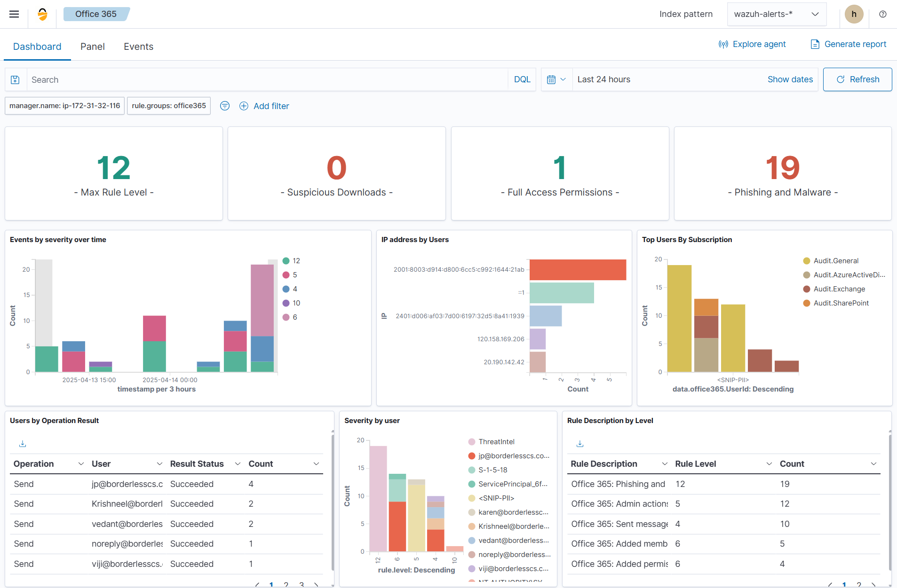Open the user avatar menu
897x588 pixels.
(854, 14)
